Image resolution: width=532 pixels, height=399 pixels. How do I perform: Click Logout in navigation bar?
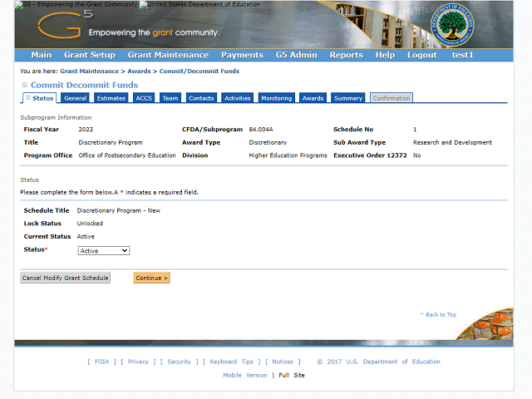422,55
